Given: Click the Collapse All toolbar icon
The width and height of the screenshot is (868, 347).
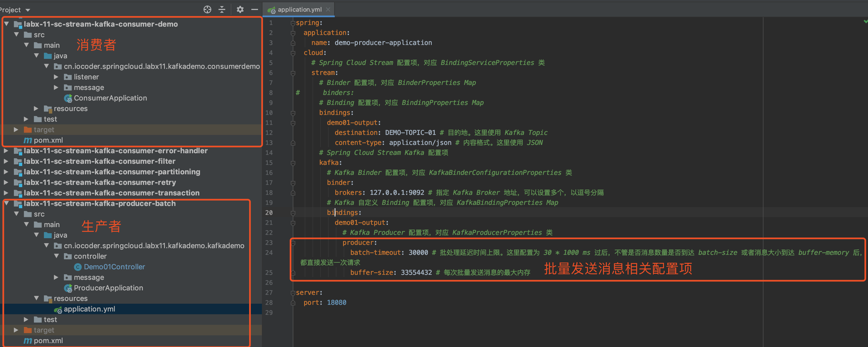Looking at the screenshot, I should point(222,9).
